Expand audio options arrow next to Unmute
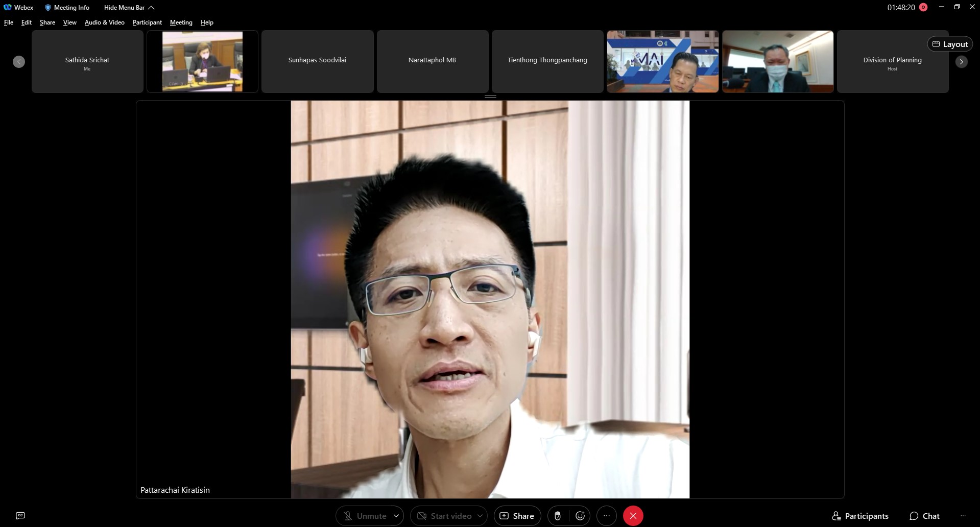This screenshot has width=980, height=527. point(396,516)
